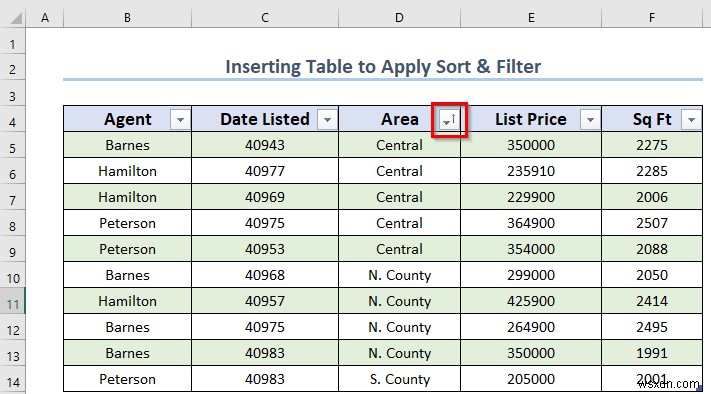
Task: Click the Select All corner triangle
Action: (x=16, y=18)
